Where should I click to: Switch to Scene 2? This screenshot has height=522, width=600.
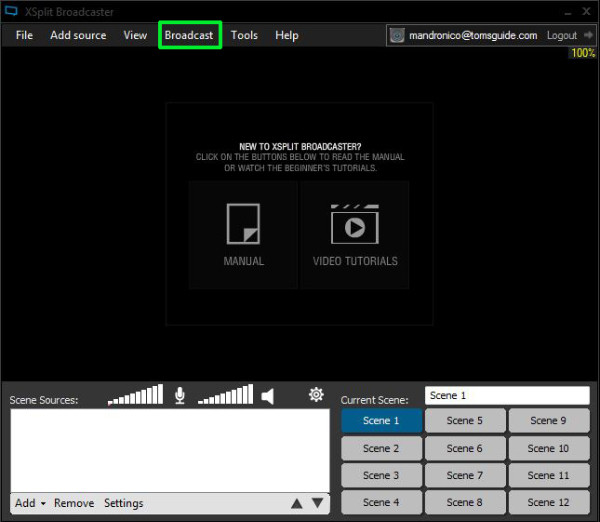click(381, 448)
